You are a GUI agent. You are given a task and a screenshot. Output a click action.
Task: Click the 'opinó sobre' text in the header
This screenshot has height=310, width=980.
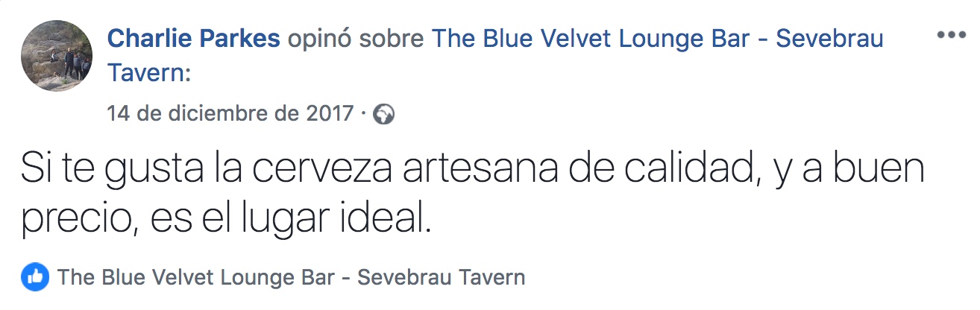pos(356,39)
